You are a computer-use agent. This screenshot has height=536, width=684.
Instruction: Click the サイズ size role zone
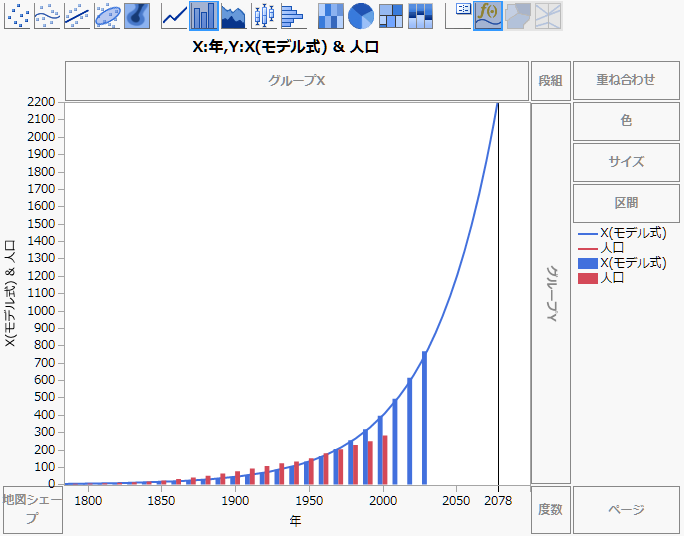click(626, 162)
